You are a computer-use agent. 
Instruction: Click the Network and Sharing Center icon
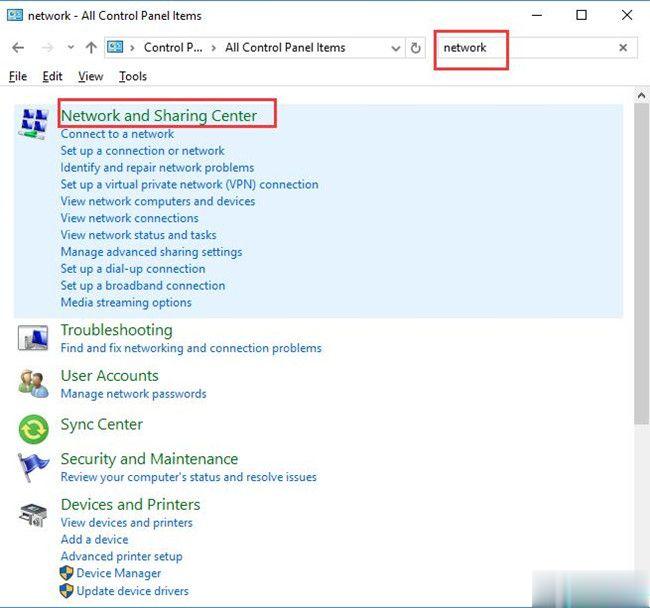tap(33, 124)
